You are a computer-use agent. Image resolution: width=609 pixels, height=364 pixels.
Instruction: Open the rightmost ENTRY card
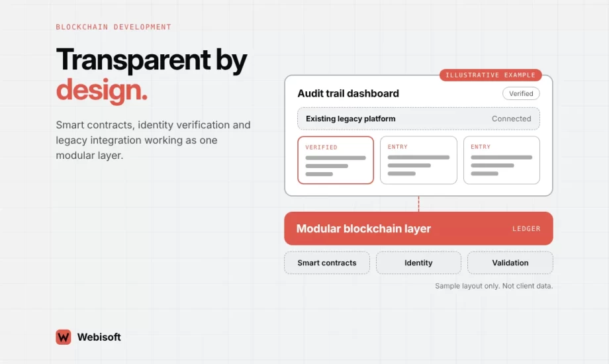(501, 160)
